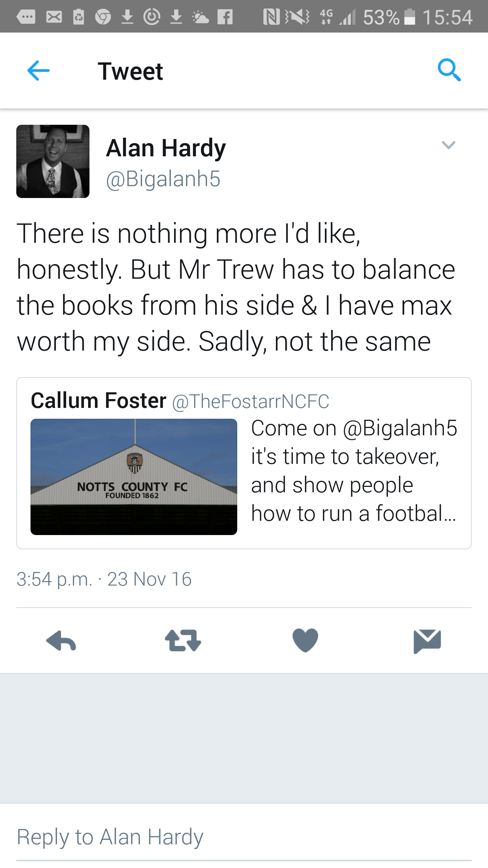Screen dimensions: 488x868
Task: Tap the email notification icon in status bar
Action: [x=54, y=17]
